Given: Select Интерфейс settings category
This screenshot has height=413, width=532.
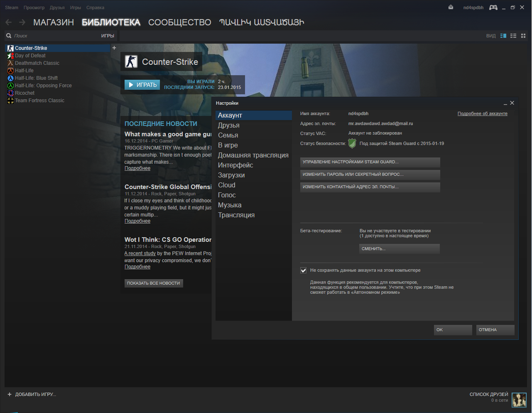Looking at the screenshot, I should pos(254,165).
